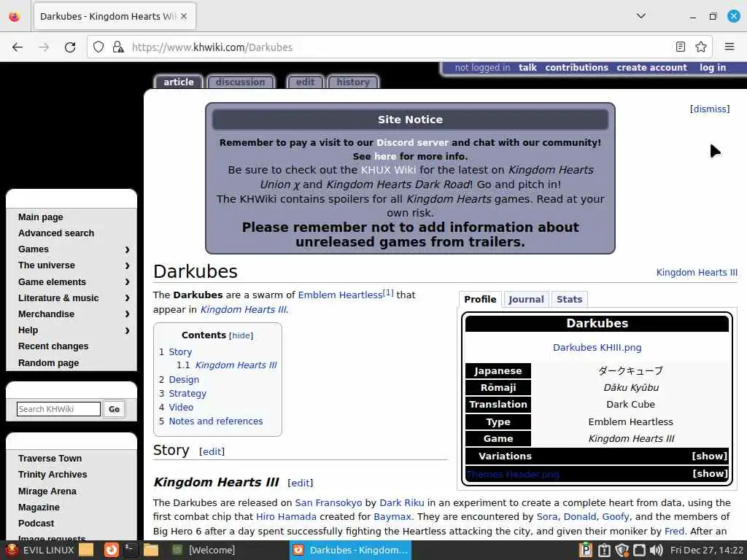Open the talk link in user bar
The width and height of the screenshot is (747, 560).
tap(527, 68)
